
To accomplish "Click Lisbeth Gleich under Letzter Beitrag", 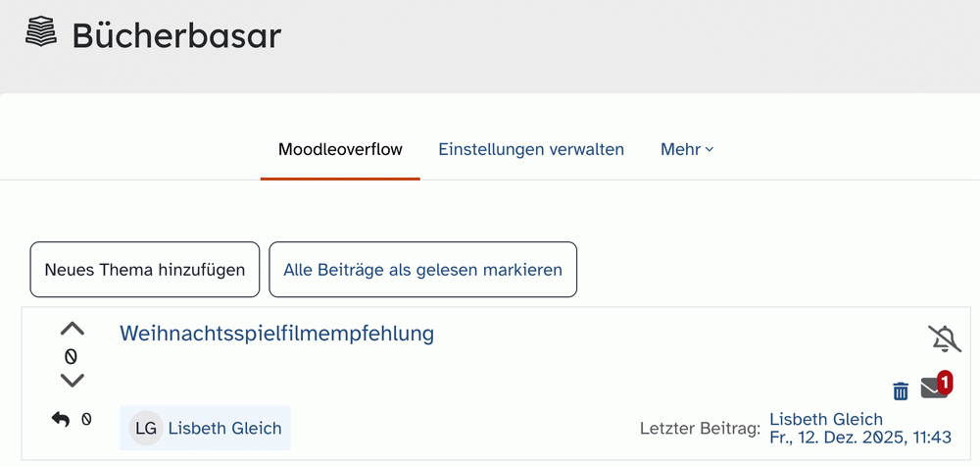I will 826,420.
